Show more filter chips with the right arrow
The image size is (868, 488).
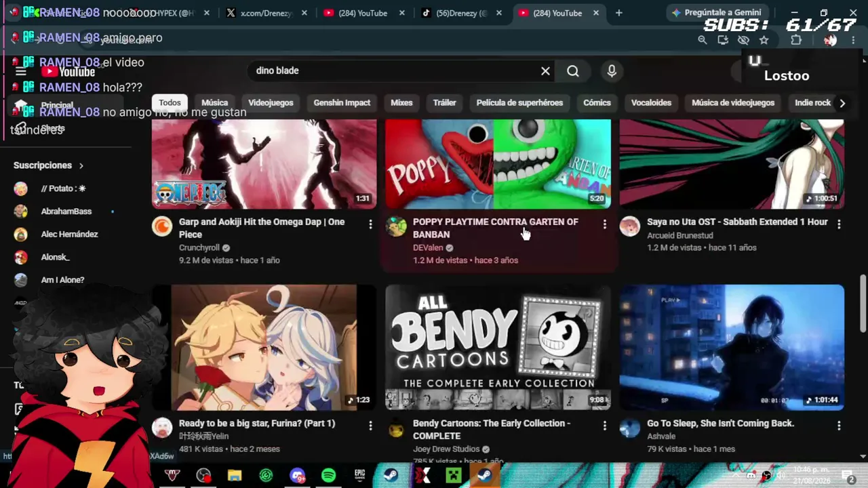click(842, 103)
